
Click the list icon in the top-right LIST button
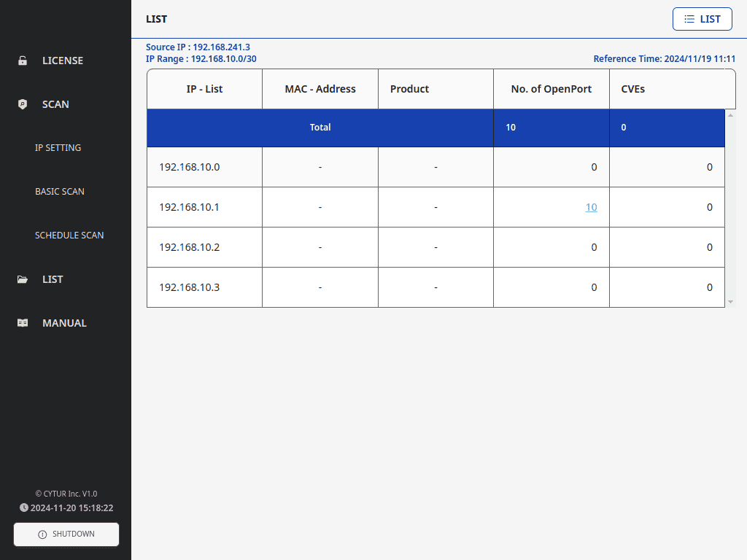coord(689,20)
